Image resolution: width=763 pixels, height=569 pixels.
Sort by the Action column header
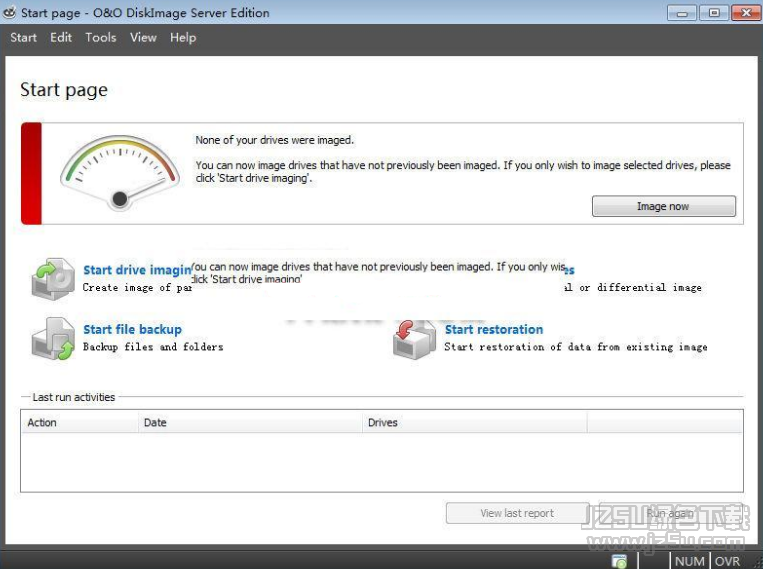pos(80,422)
